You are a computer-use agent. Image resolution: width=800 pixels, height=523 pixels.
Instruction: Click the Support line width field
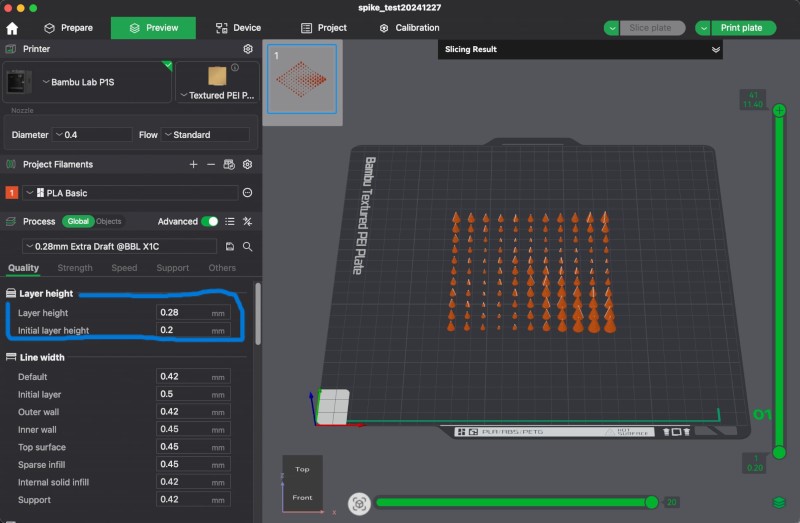(x=193, y=500)
